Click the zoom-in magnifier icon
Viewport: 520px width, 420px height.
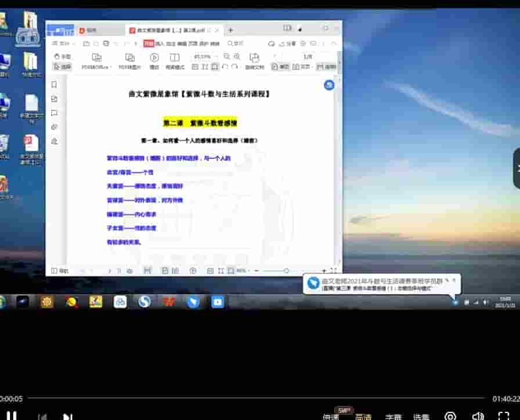coord(236,56)
